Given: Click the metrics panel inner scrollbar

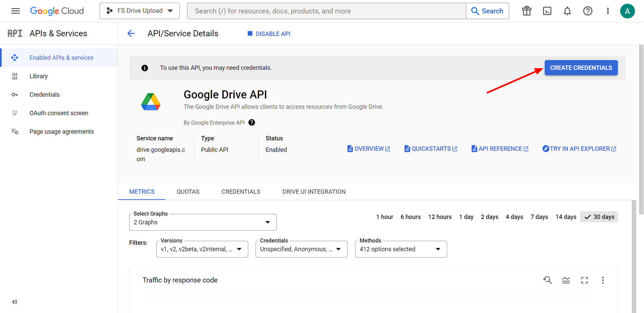Looking at the screenshot, I should click(x=634, y=257).
